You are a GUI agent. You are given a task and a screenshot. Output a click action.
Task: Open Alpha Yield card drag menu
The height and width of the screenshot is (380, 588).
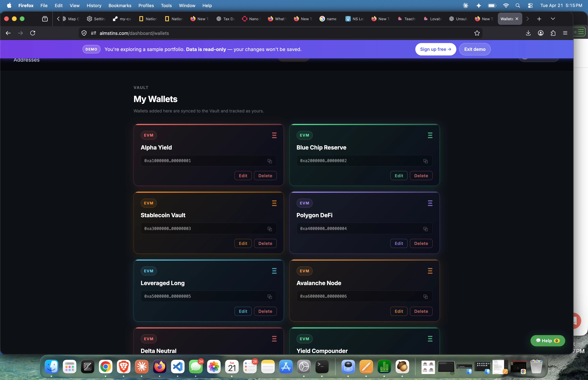274,135
